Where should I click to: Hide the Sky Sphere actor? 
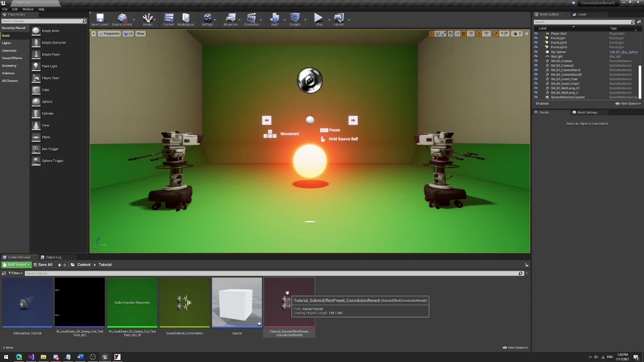pyautogui.click(x=536, y=52)
